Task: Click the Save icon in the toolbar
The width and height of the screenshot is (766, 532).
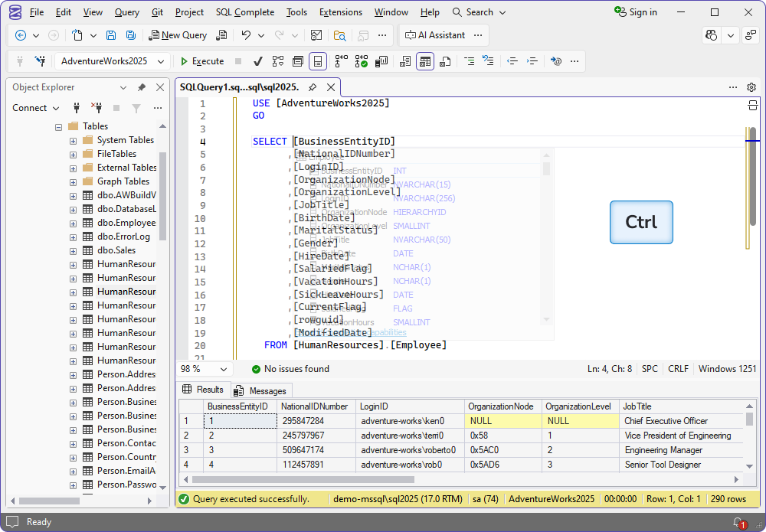Action: coord(111,35)
